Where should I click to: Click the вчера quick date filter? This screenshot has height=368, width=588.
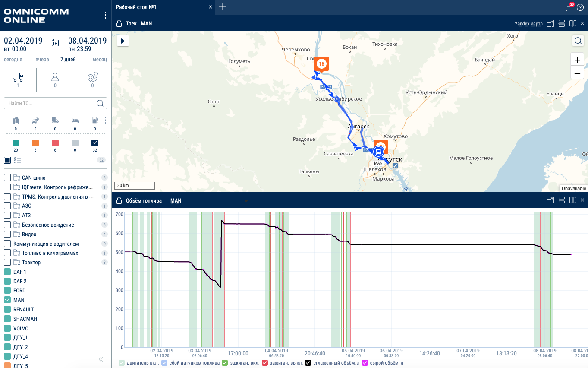42,59
